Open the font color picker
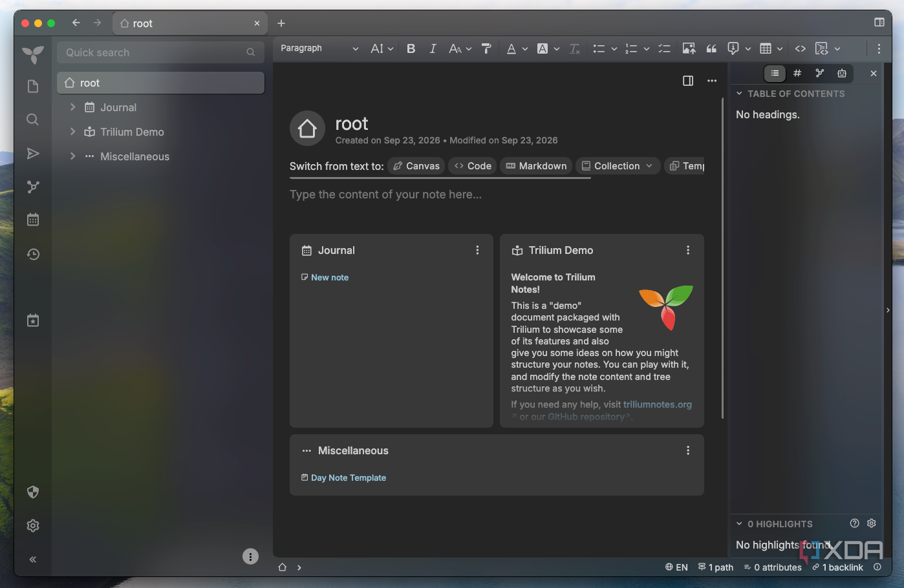Screen dimensions: 904x588 pos(517,48)
